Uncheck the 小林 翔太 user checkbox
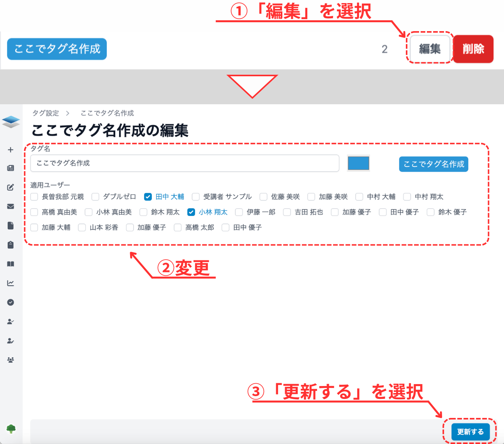The image size is (504, 444). click(191, 212)
